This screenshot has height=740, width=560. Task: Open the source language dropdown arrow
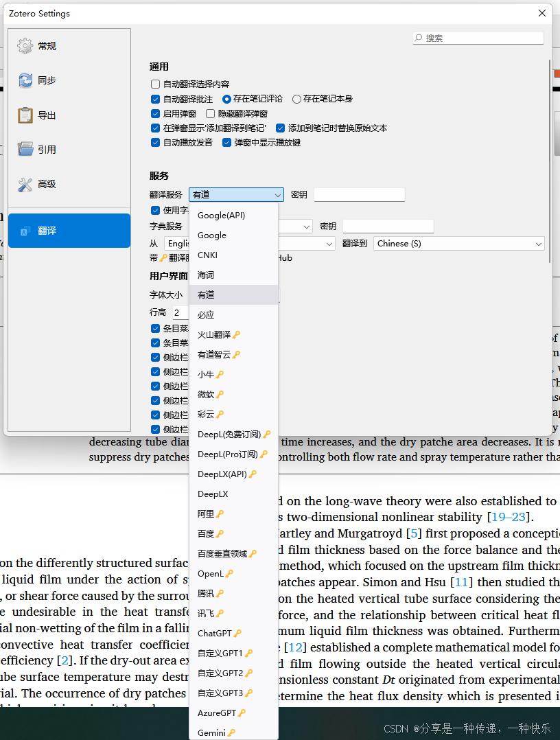click(x=329, y=244)
